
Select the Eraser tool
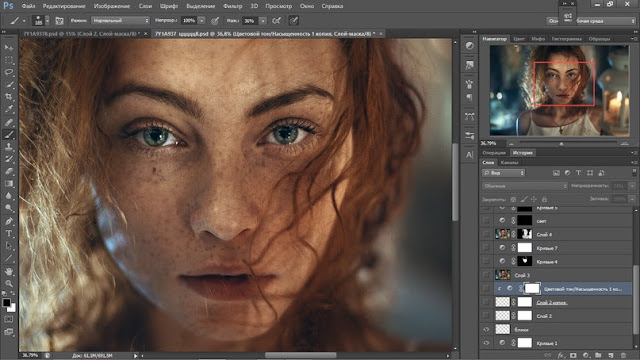[9, 171]
